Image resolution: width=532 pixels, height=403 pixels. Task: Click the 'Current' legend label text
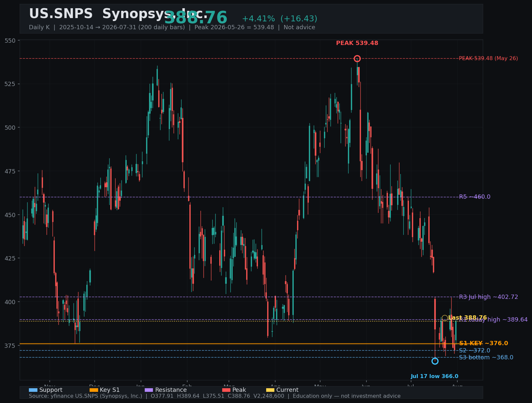click(x=287, y=390)
